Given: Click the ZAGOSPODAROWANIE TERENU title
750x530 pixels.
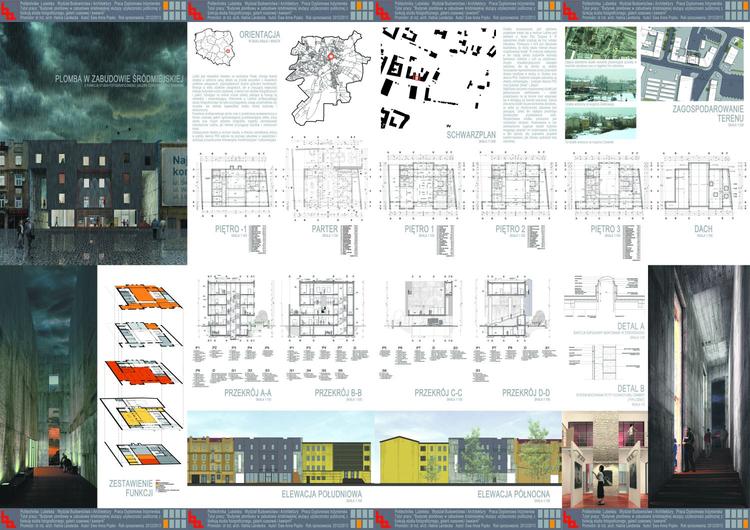Looking at the screenshot, I should click(x=708, y=113).
